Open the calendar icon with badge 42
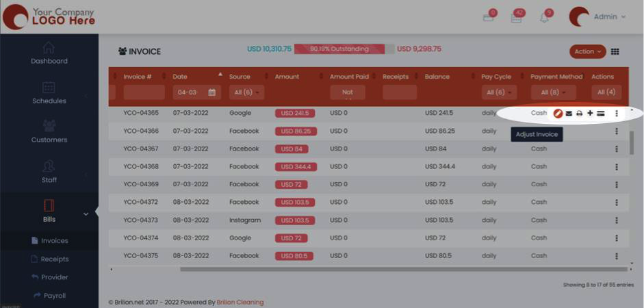The image size is (644, 308). [x=517, y=18]
